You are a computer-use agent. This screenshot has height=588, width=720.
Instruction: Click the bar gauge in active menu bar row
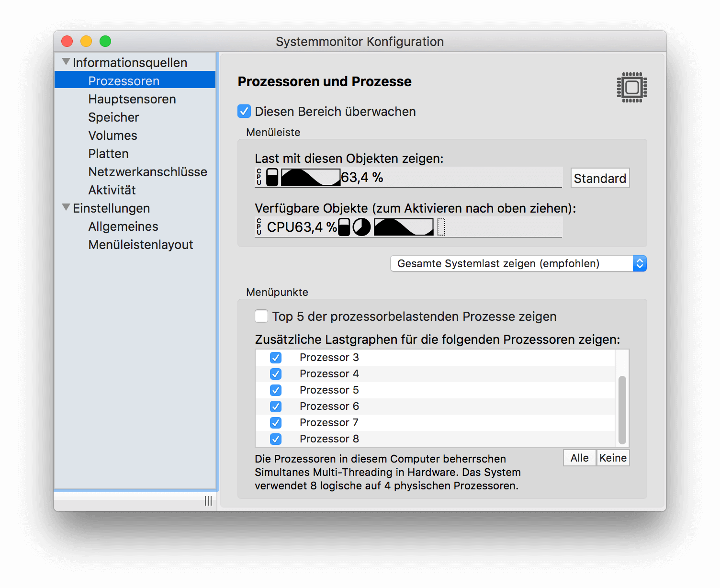272,177
